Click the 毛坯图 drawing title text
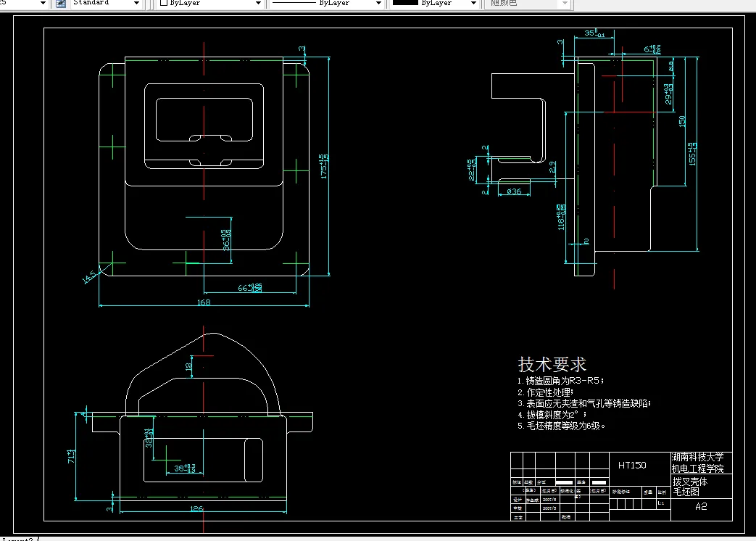The height and width of the screenshot is (541, 756). coord(686,492)
